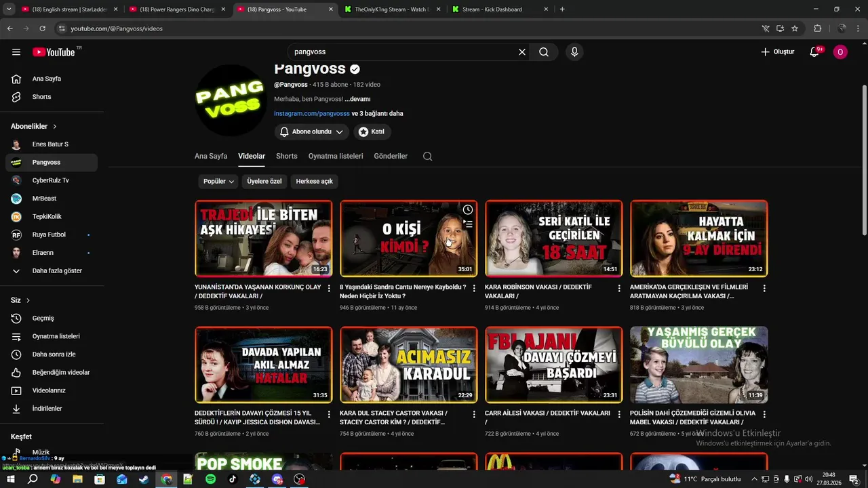The width and height of the screenshot is (868, 488).
Task: Switch to channel Ana Sayfa tab
Action: (x=211, y=156)
